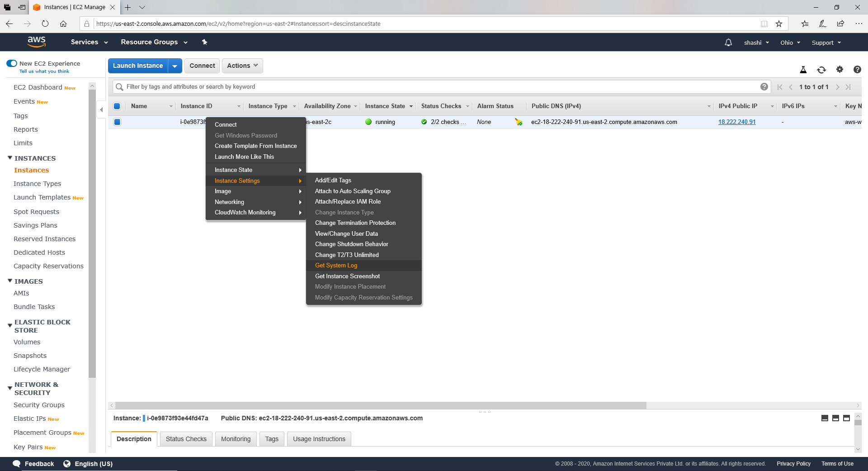Open the Launch Instance dropdown arrow
Screen dimensions: 868x471
pos(175,66)
